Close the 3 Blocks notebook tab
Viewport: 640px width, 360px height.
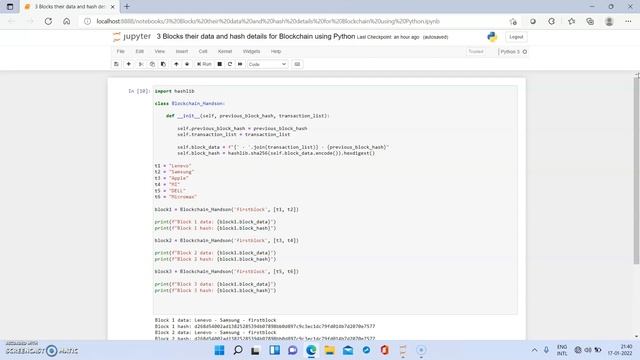click(113, 7)
